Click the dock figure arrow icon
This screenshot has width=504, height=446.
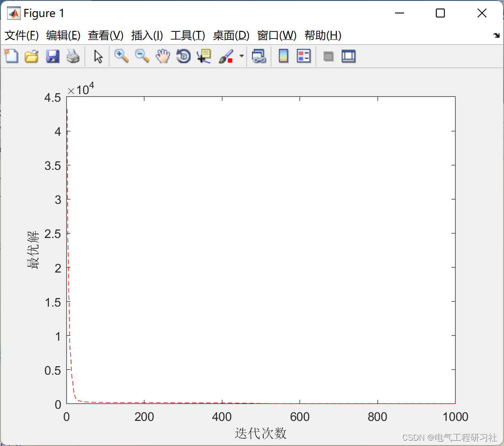(497, 35)
